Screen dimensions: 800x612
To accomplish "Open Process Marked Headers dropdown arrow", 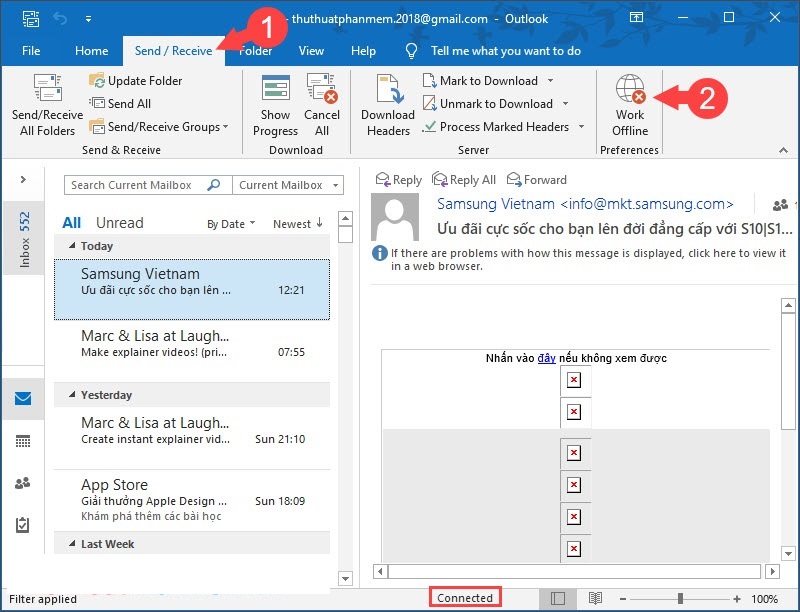I will (581, 126).
